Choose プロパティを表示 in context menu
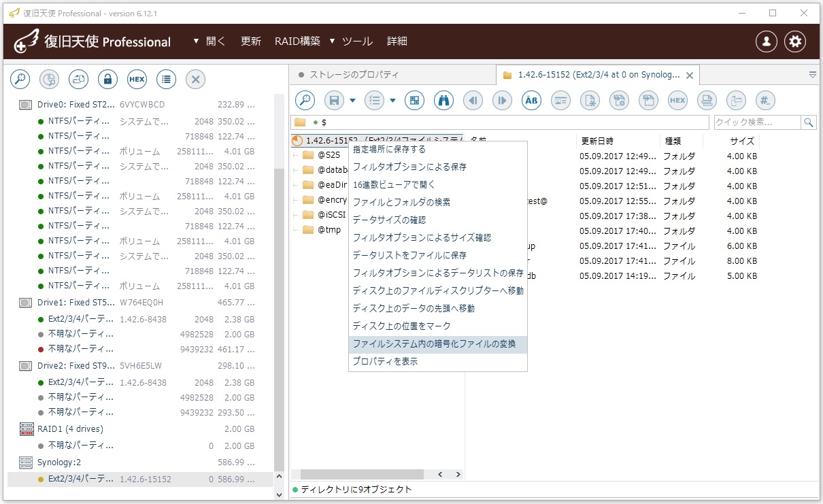Image resolution: width=823 pixels, height=504 pixels. [x=438, y=361]
